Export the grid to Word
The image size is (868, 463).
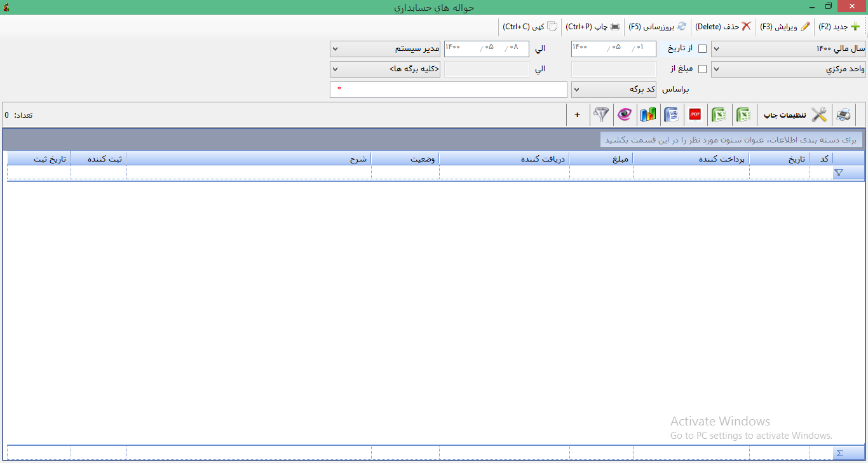(x=672, y=114)
